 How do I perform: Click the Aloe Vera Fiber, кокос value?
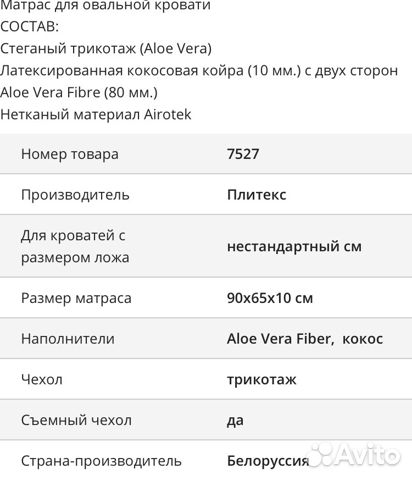(x=305, y=339)
